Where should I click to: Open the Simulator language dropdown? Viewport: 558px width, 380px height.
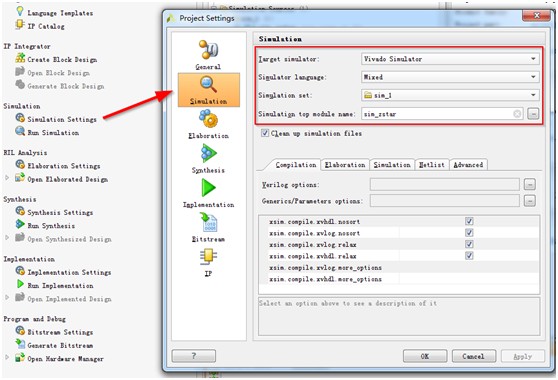450,77
